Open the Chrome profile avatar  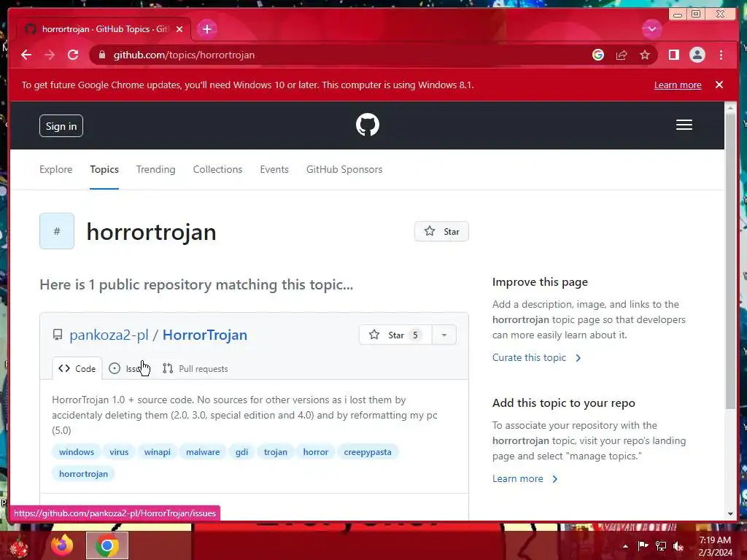(697, 55)
